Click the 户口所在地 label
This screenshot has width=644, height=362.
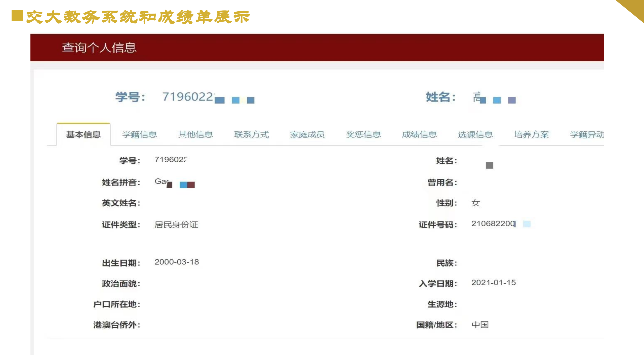[117, 304]
